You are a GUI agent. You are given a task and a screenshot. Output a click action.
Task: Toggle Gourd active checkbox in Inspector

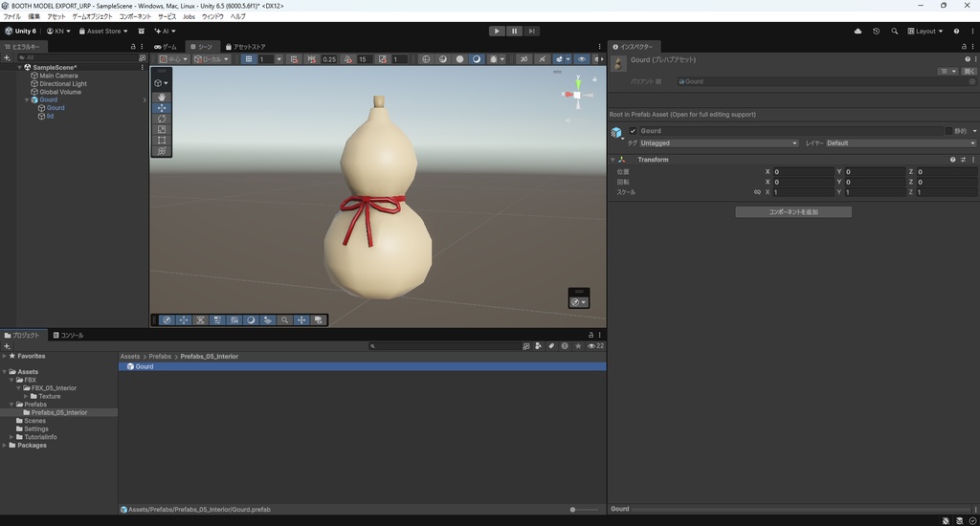pyautogui.click(x=633, y=131)
